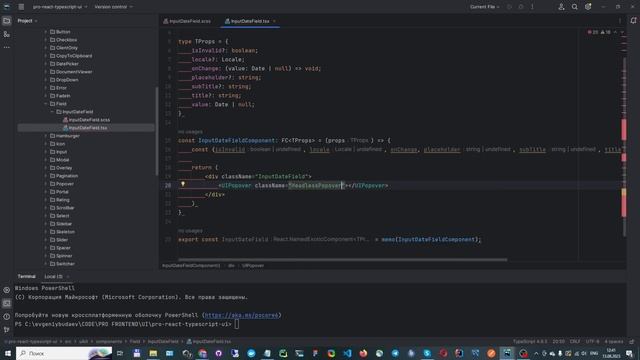Click the Debug button in the toolbar
The width and height of the screenshot is (640, 360).
pos(521,7)
